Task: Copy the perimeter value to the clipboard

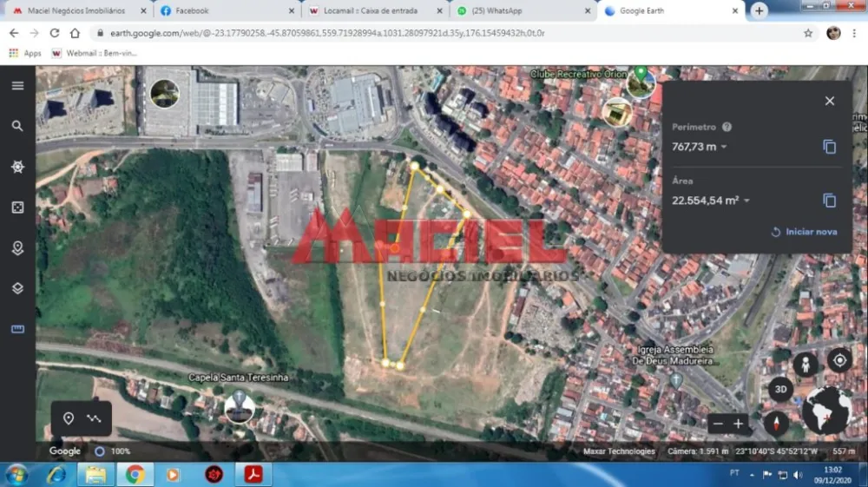Action: pos(829,147)
